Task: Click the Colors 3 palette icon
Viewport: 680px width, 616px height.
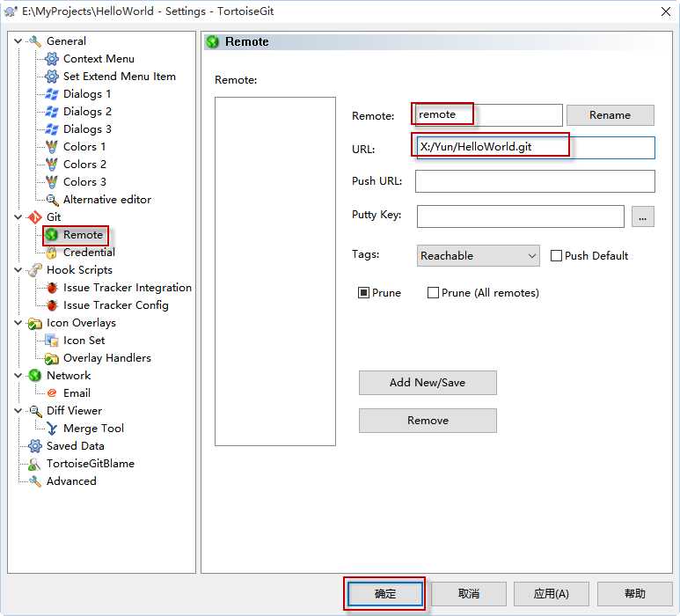Action: pyautogui.click(x=52, y=182)
